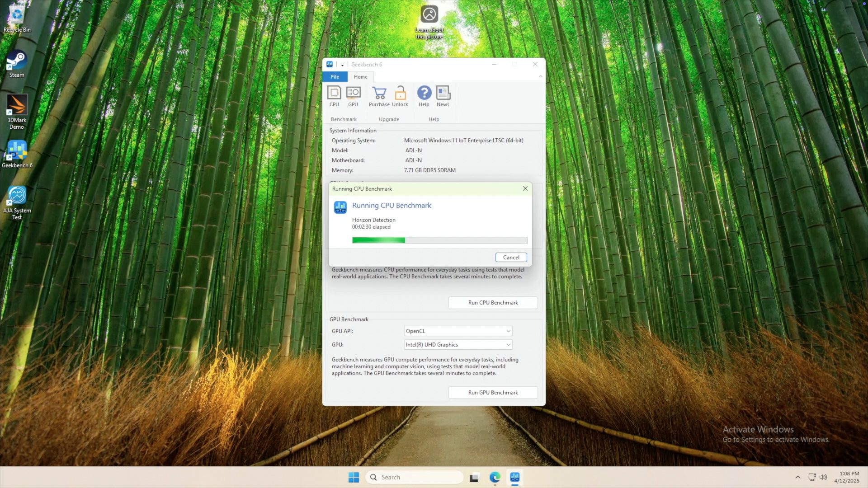
Task: Open the quick access toolbar dropdown arrow
Action: 342,65
